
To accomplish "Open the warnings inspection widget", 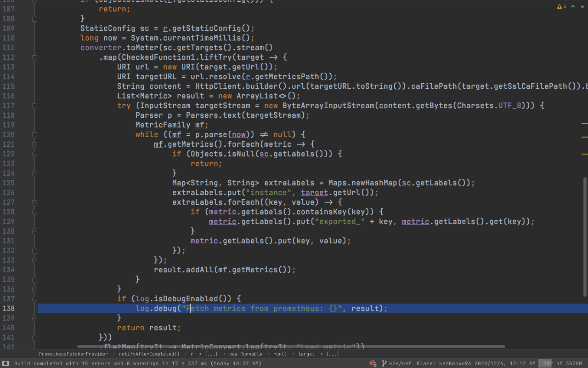I will 561,6.
